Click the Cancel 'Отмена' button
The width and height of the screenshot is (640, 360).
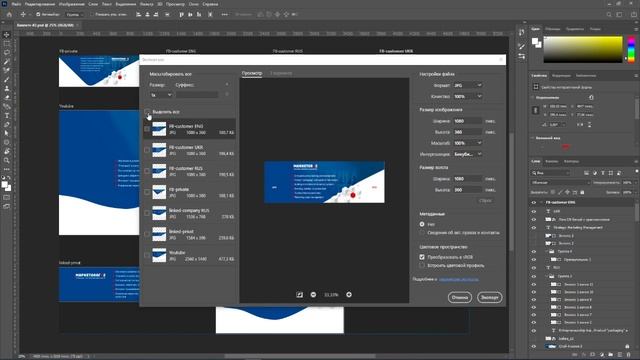click(x=460, y=298)
